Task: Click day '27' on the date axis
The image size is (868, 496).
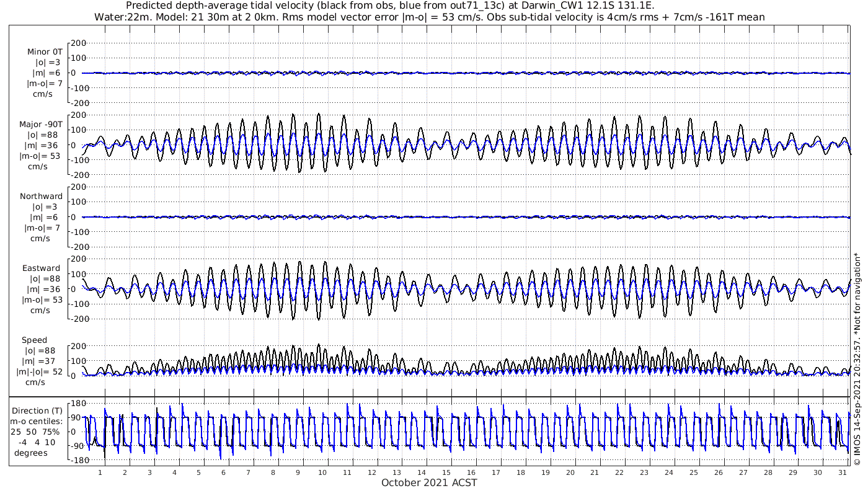Action: 743,472
